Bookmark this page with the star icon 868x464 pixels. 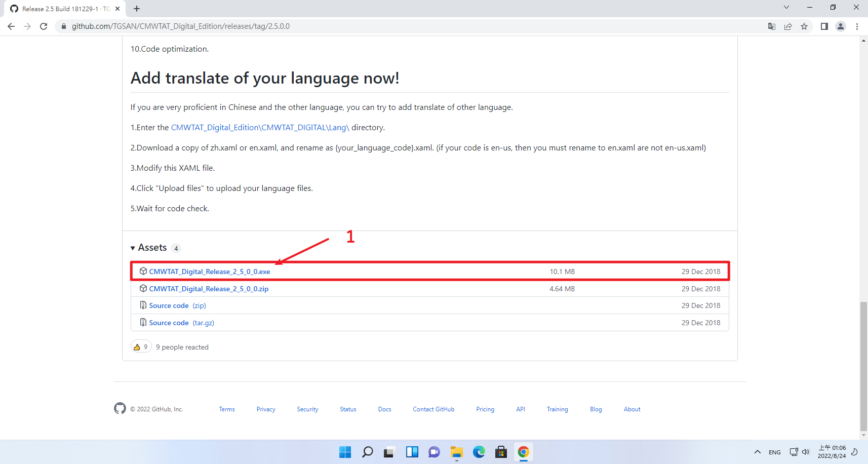click(x=804, y=26)
